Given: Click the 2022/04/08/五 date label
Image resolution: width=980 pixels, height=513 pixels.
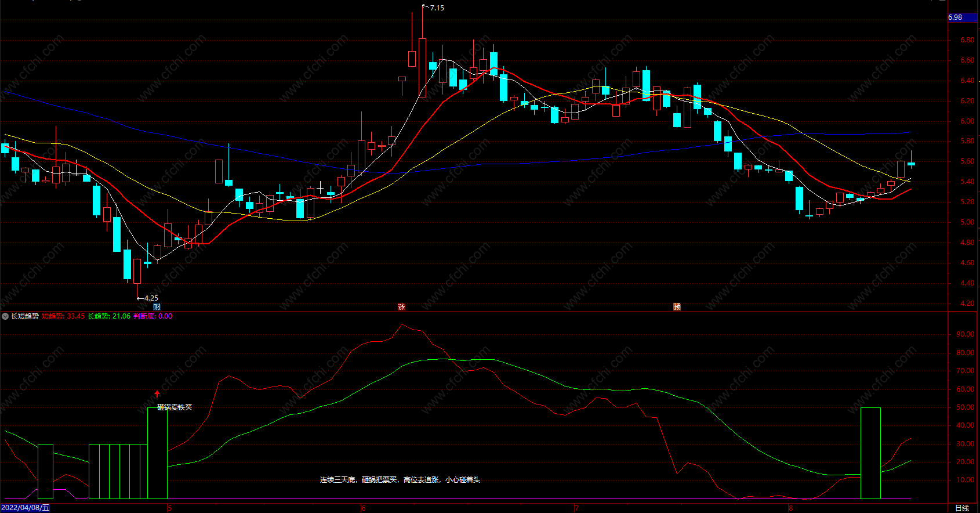Looking at the screenshot, I should (x=26, y=508).
